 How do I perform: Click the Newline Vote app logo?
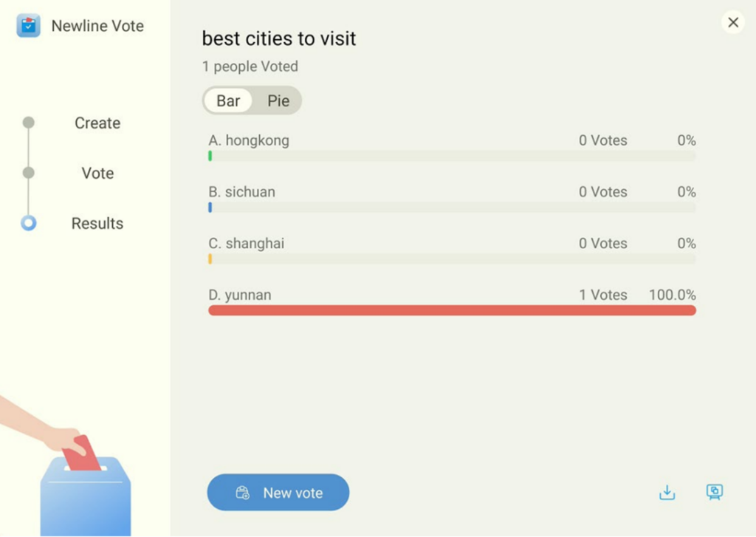click(x=29, y=26)
